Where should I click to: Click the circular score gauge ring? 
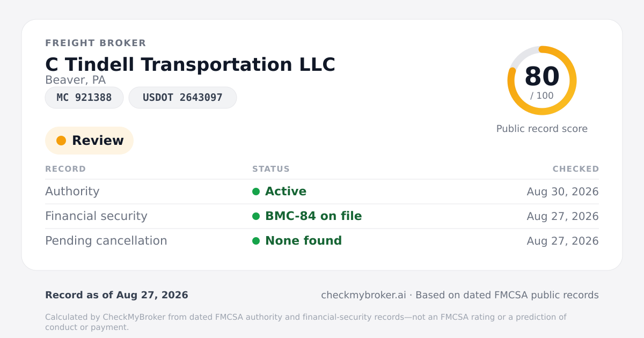[x=542, y=80]
